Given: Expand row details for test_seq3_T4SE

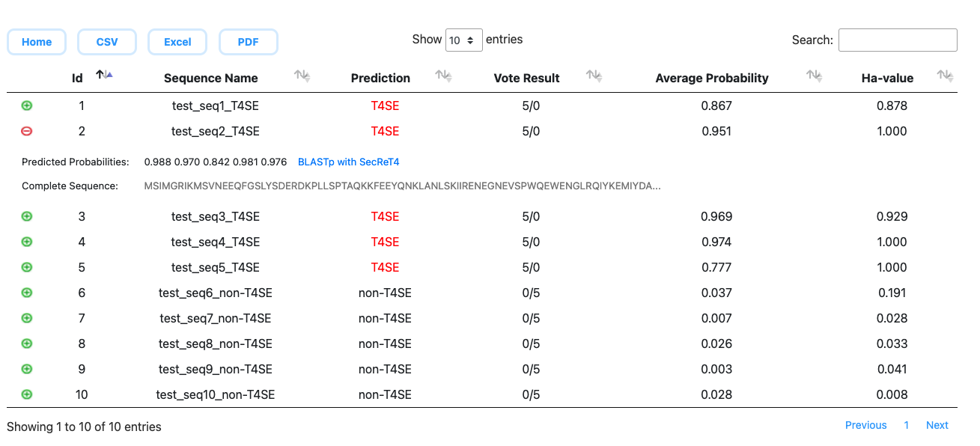Looking at the screenshot, I should click(x=27, y=216).
